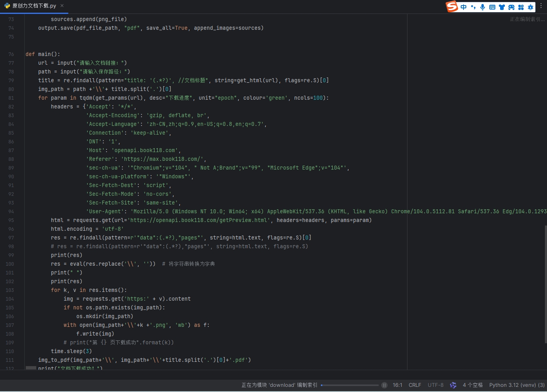Image resolution: width=547 pixels, height=392 pixels.
Task: Pause the indexing background task
Action: coord(384,385)
